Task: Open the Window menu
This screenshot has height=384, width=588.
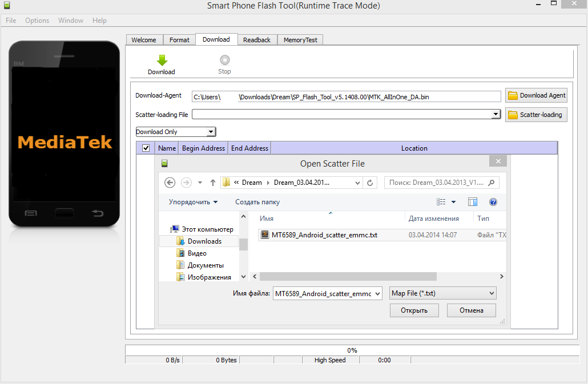Action: (x=70, y=20)
